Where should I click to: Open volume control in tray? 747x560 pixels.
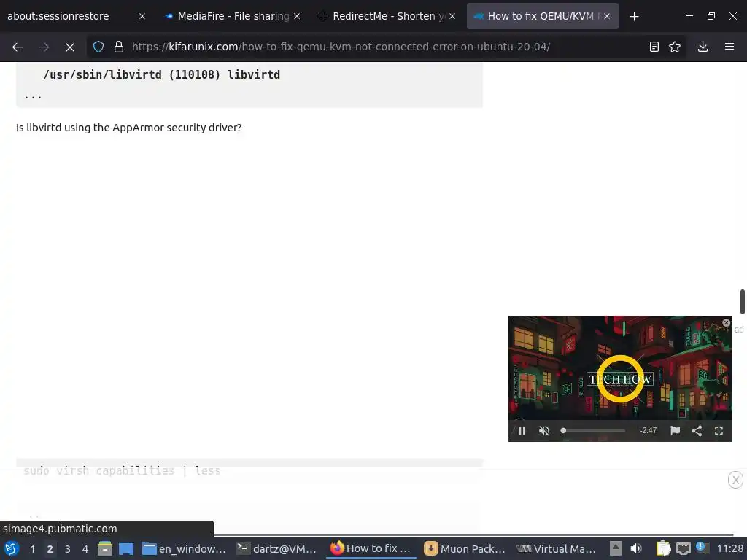click(x=636, y=548)
